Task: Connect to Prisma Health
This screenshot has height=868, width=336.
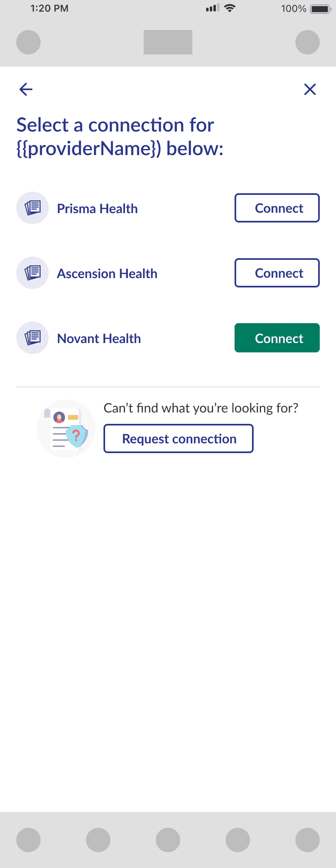Action: [x=277, y=208]
